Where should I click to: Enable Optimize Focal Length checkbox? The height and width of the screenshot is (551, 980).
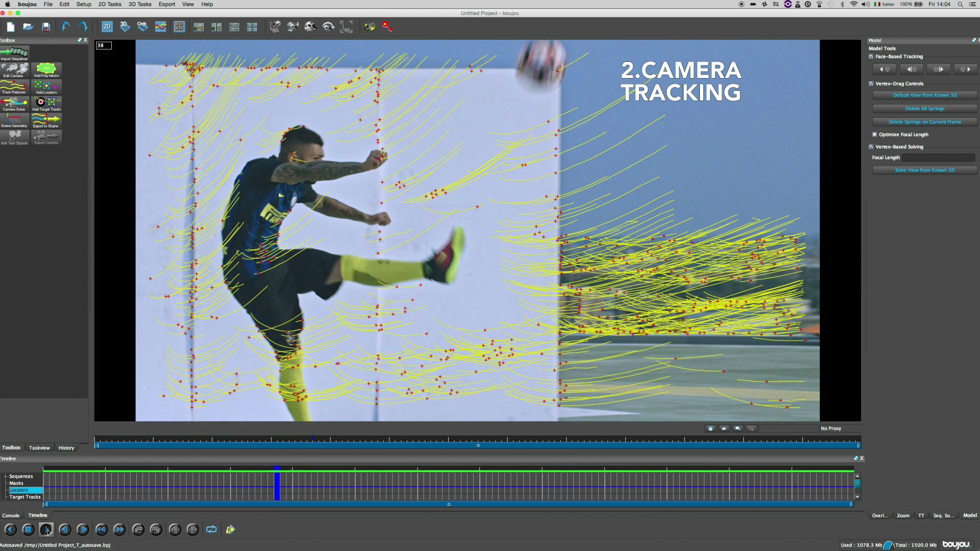click(874, 135)
